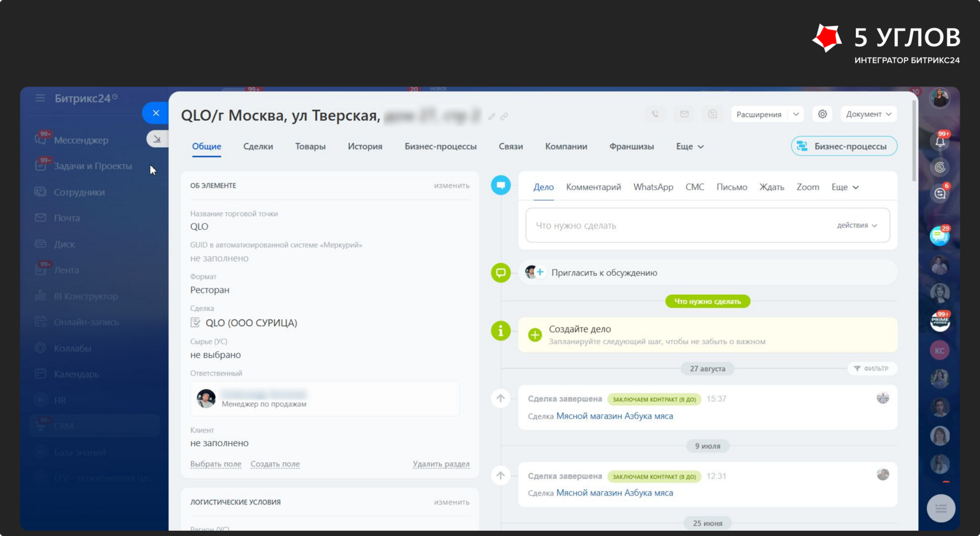Click the round menu button bottom right

(x=941, y=509)
